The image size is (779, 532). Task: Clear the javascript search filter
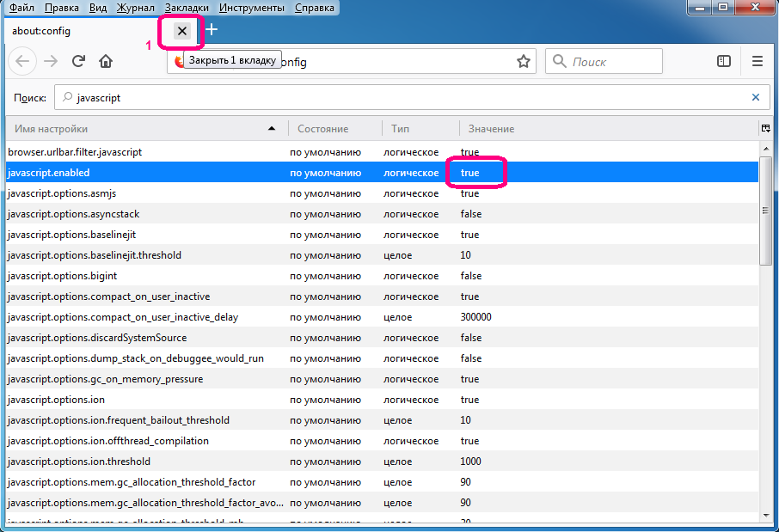[756, 98]
